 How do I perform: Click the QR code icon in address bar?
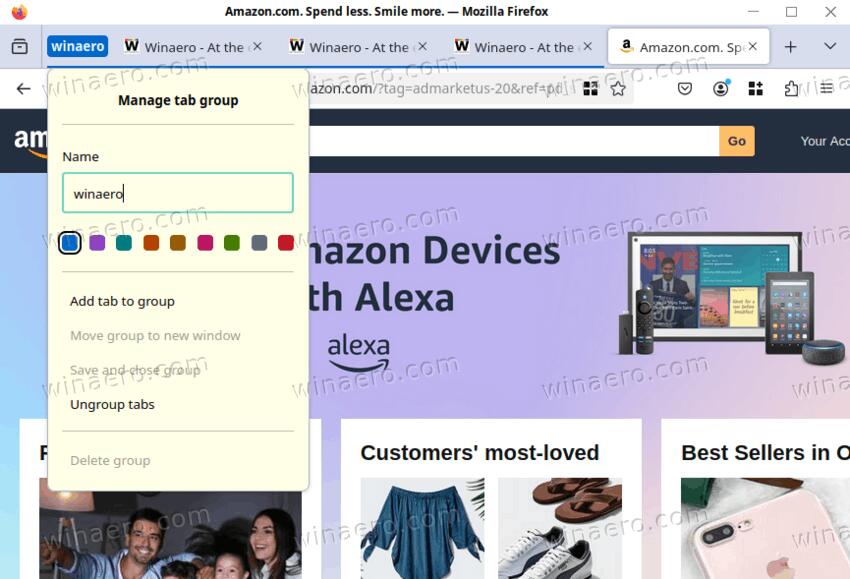tap(590, 88)
